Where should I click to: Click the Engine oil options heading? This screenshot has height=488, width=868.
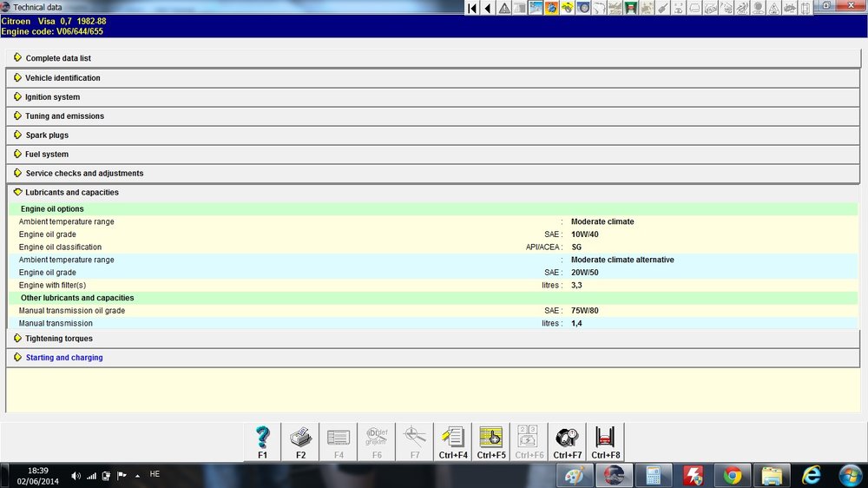click(x=52, y=208)
